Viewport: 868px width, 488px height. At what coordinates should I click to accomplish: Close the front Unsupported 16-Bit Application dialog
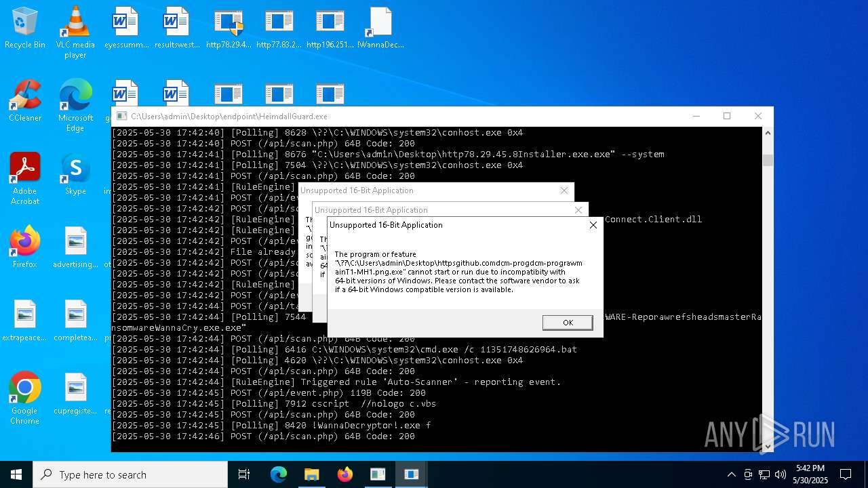[593, 225]
